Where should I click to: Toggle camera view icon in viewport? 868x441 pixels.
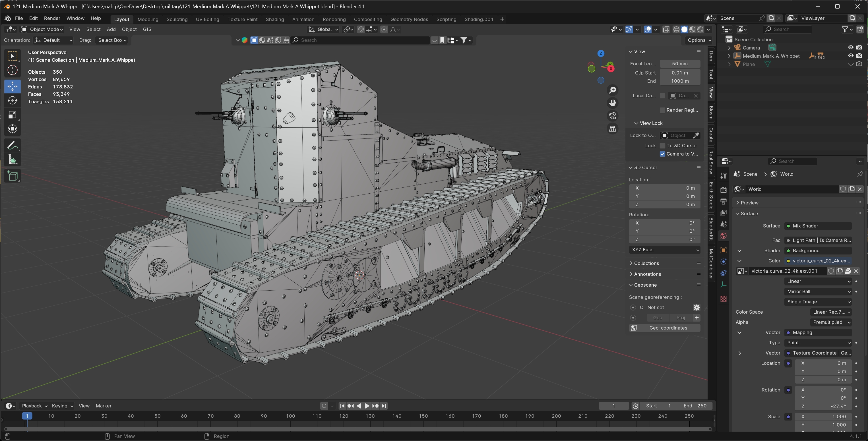tap(613, 116)
